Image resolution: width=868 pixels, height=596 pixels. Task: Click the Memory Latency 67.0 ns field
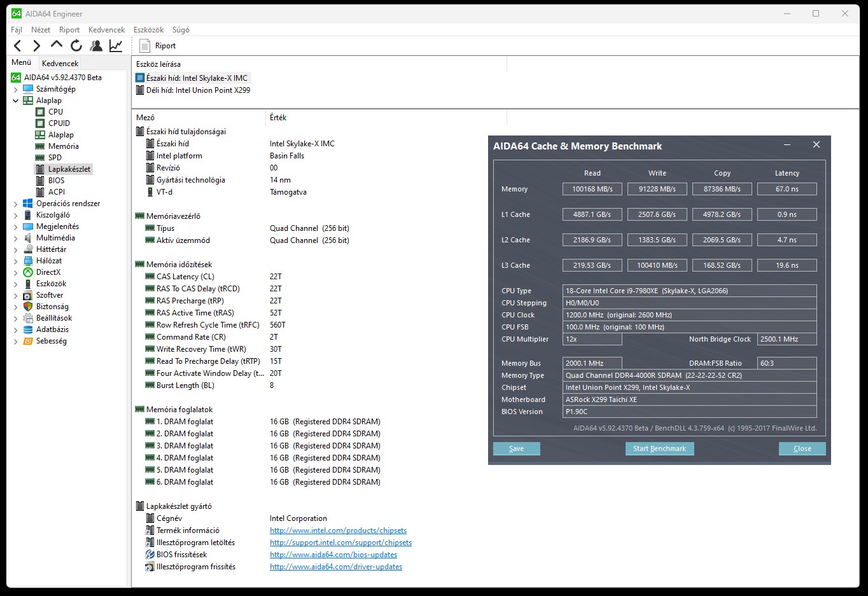[787, 189]
